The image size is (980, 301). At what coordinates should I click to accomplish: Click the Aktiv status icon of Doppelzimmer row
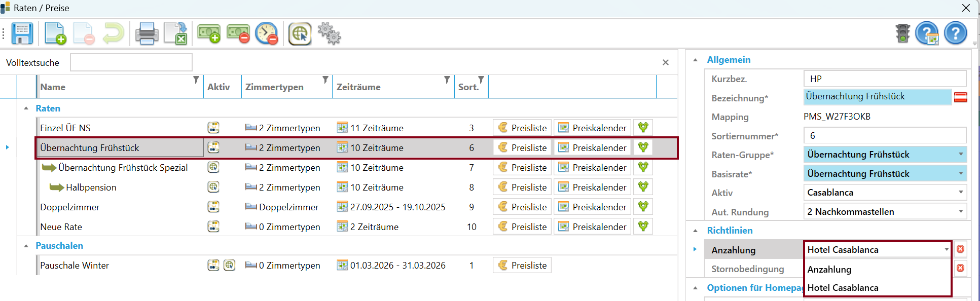pos(213,207)
